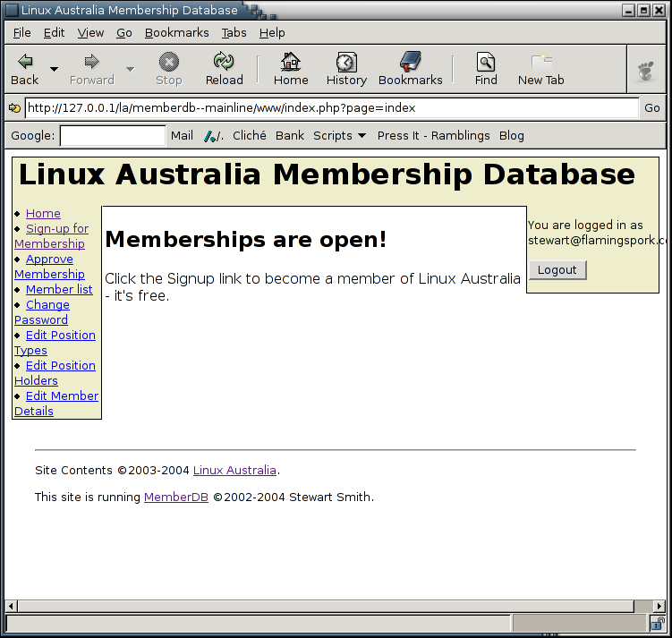Open Edit Member Details link
Screen dimensions: 672x638
[56, 404]
